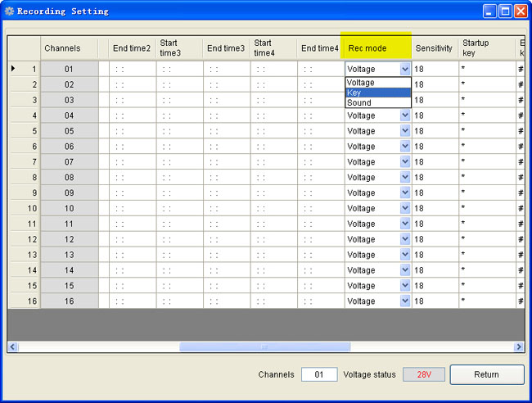Select row header for channel 08
This screenshot has height=403, width=532.
[24, 177]
